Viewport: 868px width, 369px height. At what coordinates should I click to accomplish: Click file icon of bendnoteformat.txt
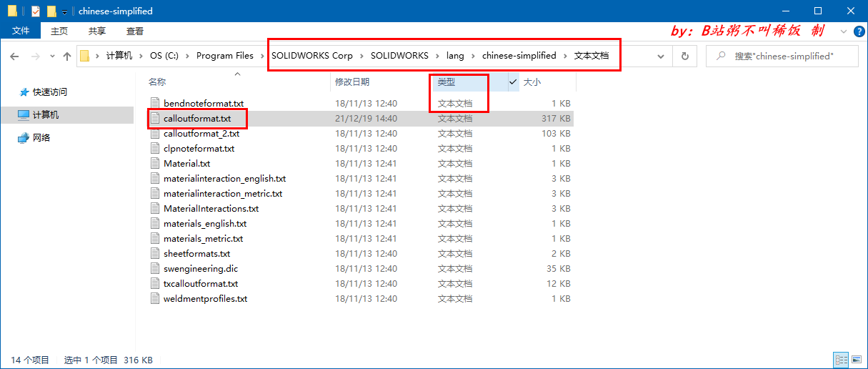coord(155,104)
